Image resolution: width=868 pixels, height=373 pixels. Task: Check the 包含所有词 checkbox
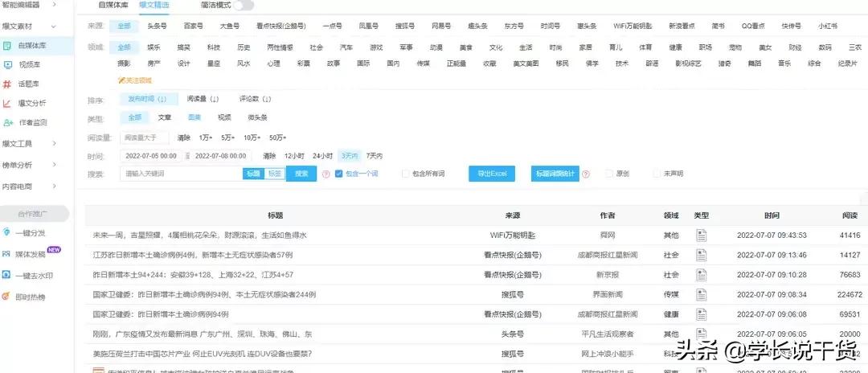pos(406,174)
